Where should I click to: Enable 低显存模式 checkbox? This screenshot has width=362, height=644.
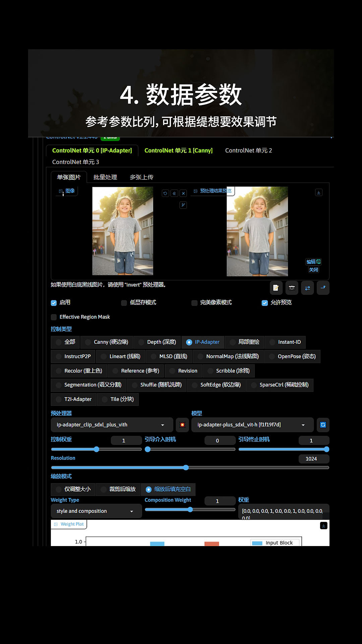click(124, 303)
